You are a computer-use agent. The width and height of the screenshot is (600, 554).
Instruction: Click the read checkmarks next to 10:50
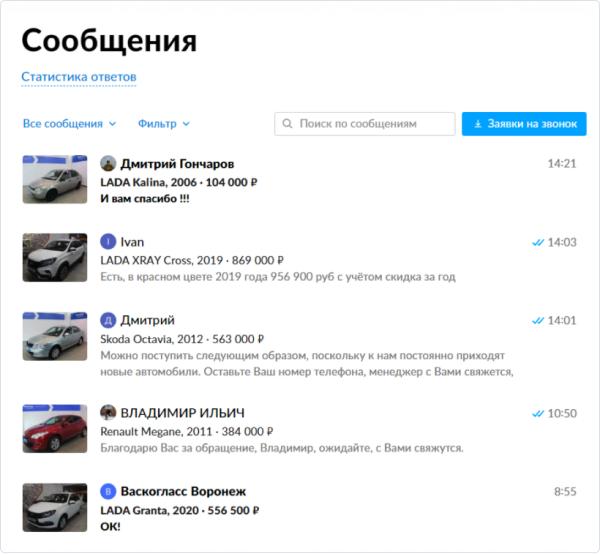[x=538, y=414]
